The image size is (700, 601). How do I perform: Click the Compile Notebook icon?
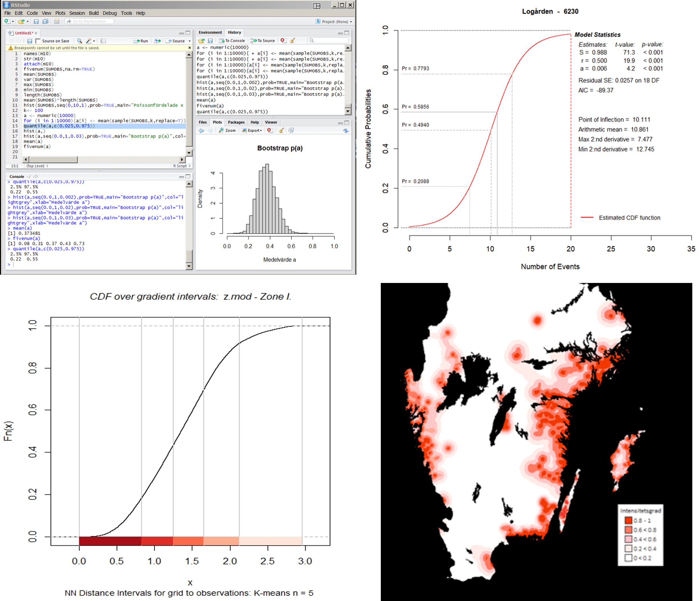(x=103, y=41)
